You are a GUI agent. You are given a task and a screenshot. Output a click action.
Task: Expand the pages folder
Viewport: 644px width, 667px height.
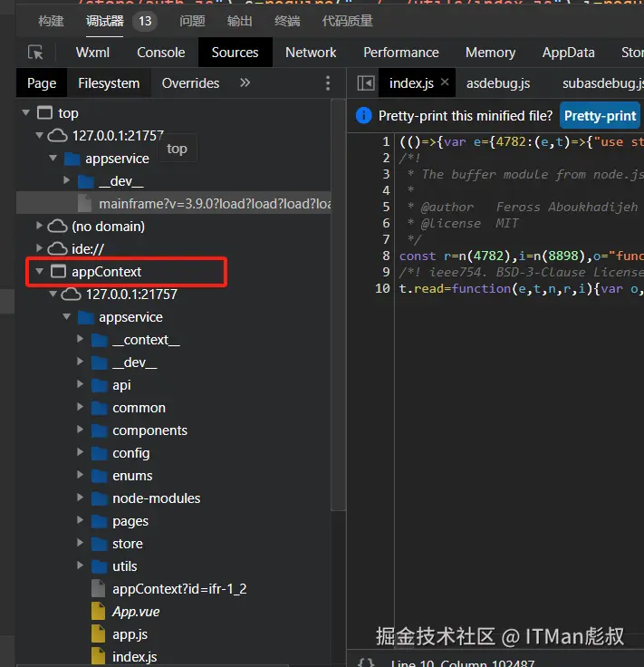tap(80, 520)
